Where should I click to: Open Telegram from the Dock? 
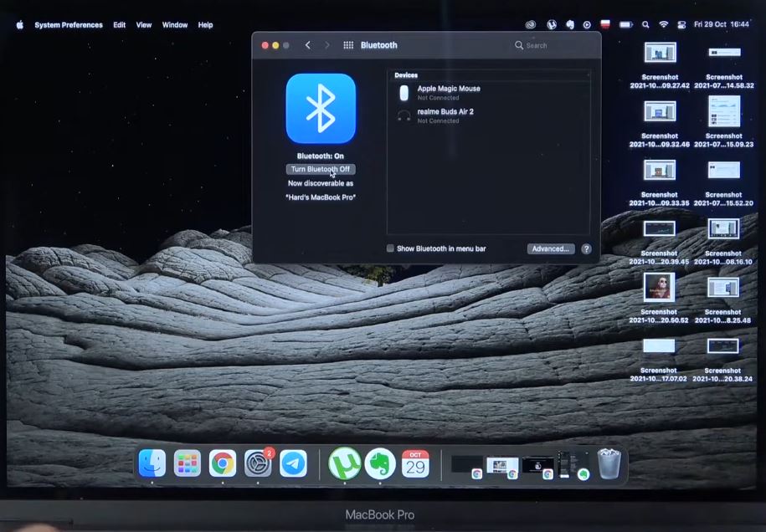pos(293,463)
